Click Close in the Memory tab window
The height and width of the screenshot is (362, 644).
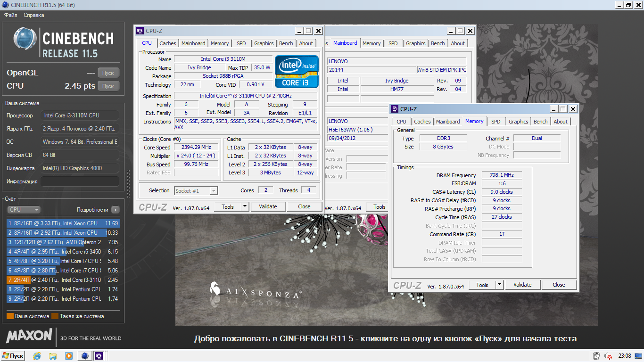[559, 285]
